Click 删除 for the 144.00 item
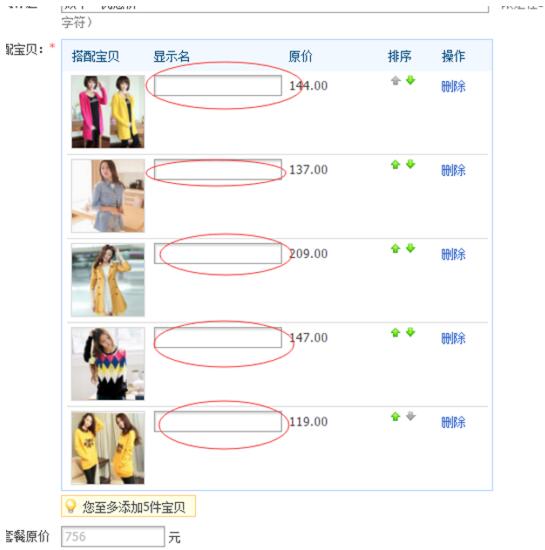The width and height of the screenshot is (545, 550). point(453,86)
